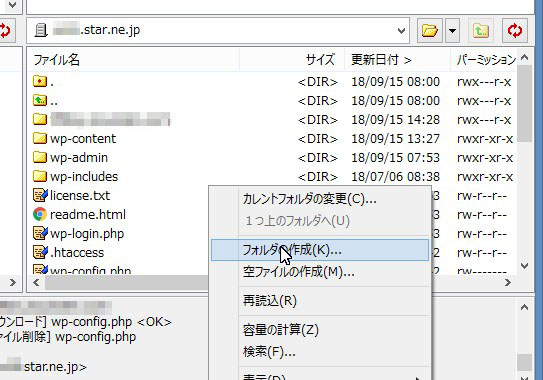Select the wp-login.php file icon
The width and height of the screenshot is (543, 380).
pyautogui.click(x=40, y=233)
